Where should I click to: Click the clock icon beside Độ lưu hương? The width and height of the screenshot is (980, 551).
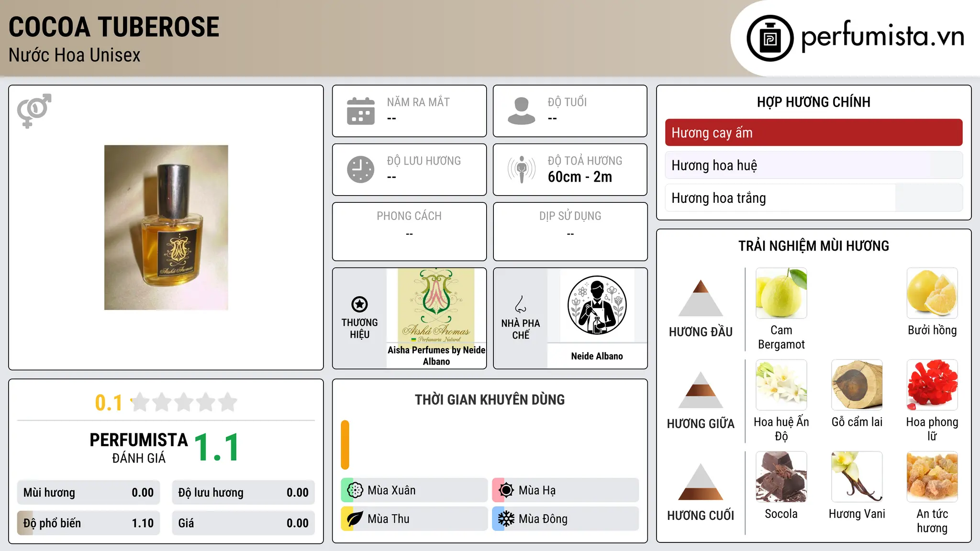click(361, 169)
